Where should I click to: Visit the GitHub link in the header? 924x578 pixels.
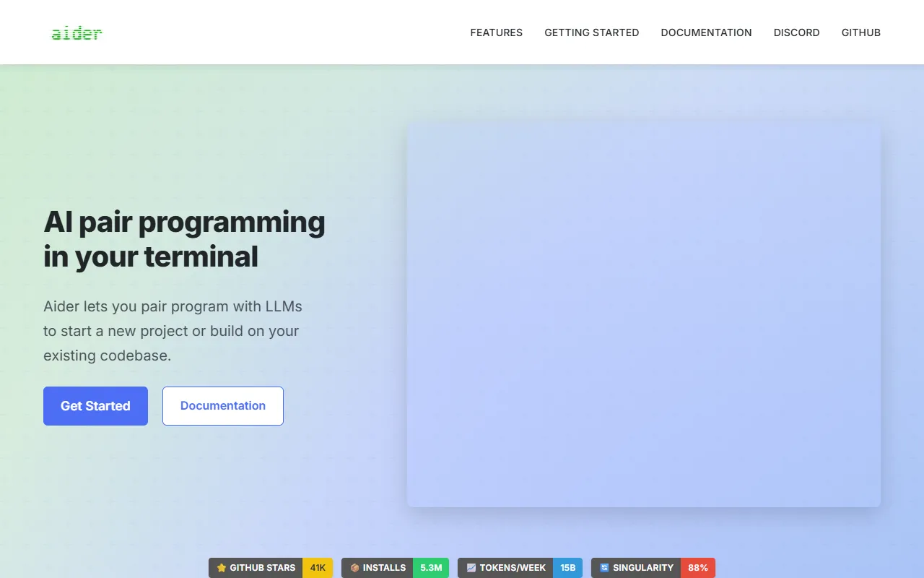click(x=860, y=33)
